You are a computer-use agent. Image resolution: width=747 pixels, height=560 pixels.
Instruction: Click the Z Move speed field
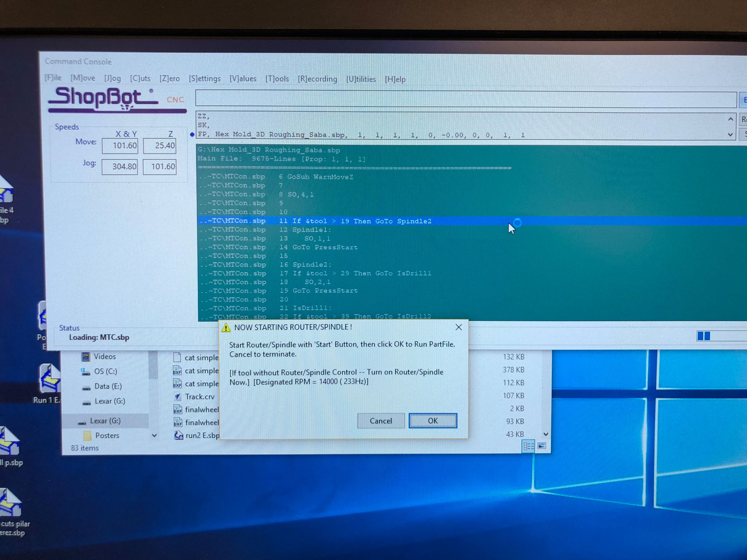click(160, 146)
